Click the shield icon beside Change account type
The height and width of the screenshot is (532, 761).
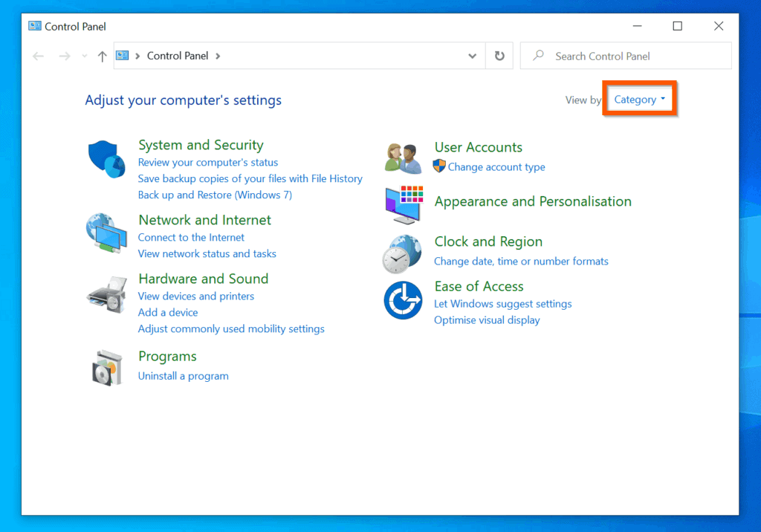pyautogui.click(x=439, y=166)
